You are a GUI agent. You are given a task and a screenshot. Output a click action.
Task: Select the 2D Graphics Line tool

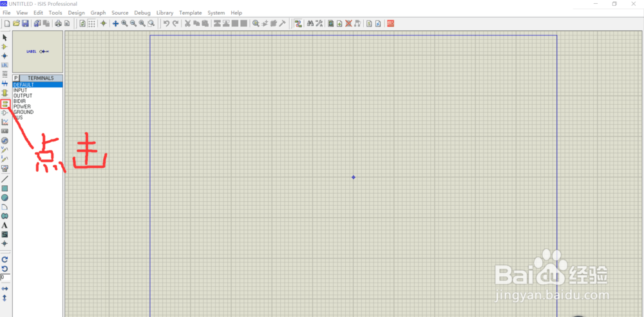[x=5, y=179]
